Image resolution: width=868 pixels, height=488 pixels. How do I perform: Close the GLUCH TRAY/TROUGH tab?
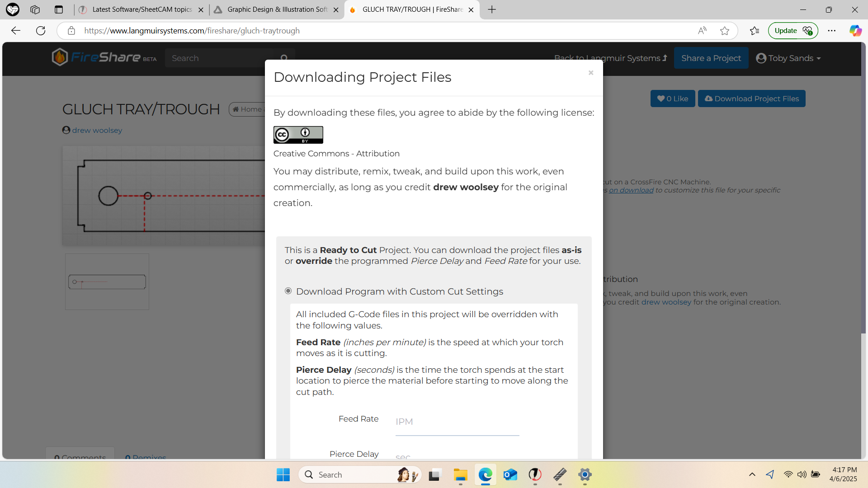click(471, 9)
